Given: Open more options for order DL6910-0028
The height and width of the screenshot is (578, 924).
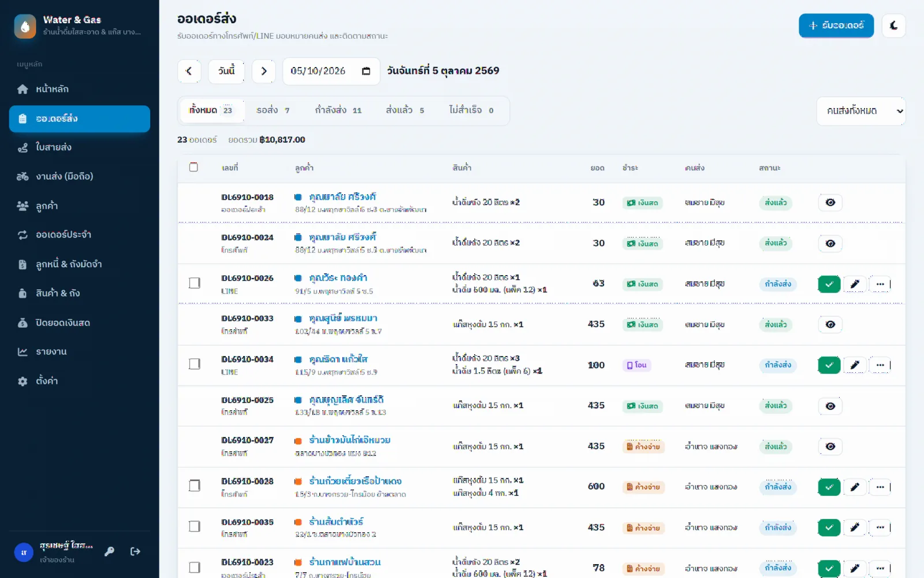Looking at the screenshot, I should tap(880, 487).
